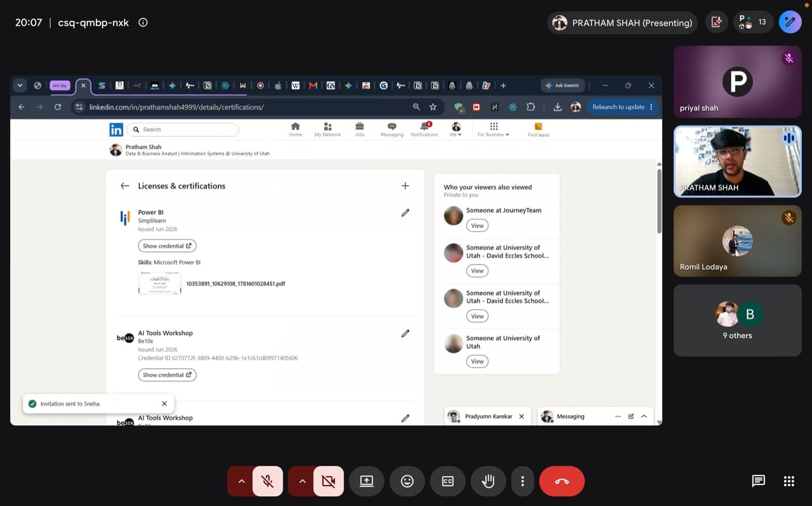Close the Pradyumn Karekar chat
Viewport: 812px width, 506px height.
click(522, 416)
